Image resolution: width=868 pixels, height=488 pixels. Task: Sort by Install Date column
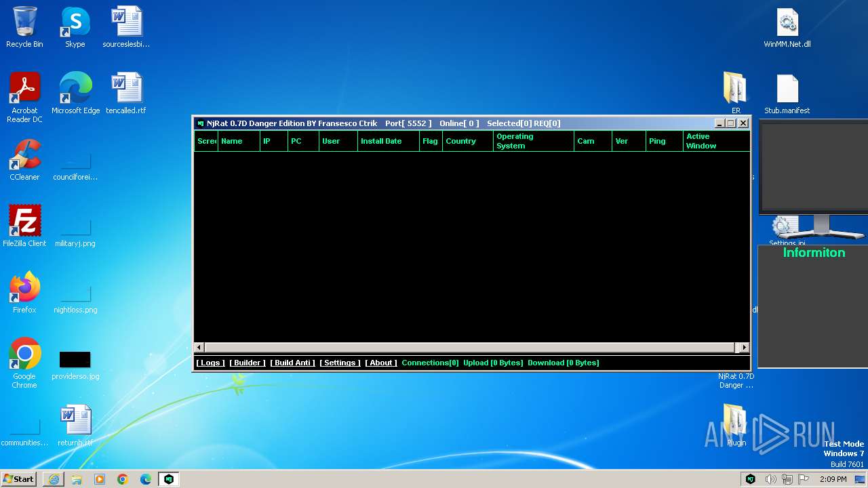point(388,141)
